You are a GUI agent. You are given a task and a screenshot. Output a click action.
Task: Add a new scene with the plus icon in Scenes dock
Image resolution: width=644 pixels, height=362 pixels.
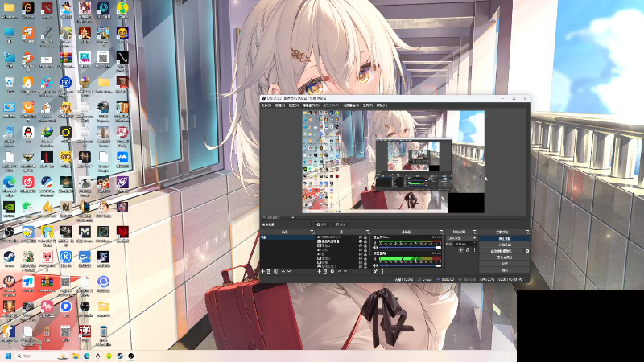[x=263, y=271]
